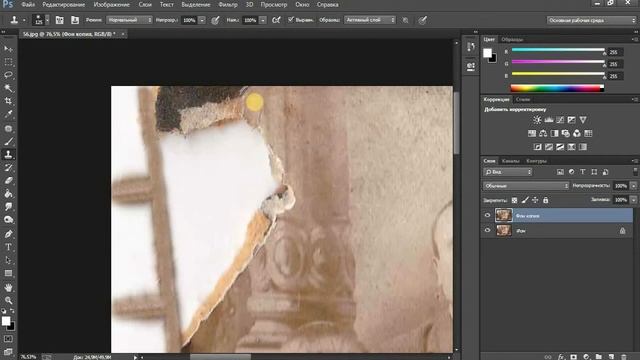Select the Eraser tool

click(x=8, y=181)
